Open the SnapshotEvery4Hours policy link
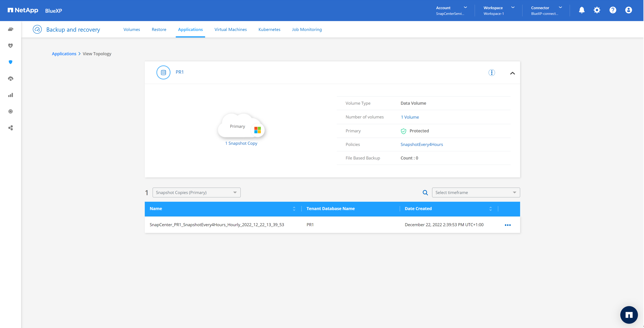 tap(421, 145)
